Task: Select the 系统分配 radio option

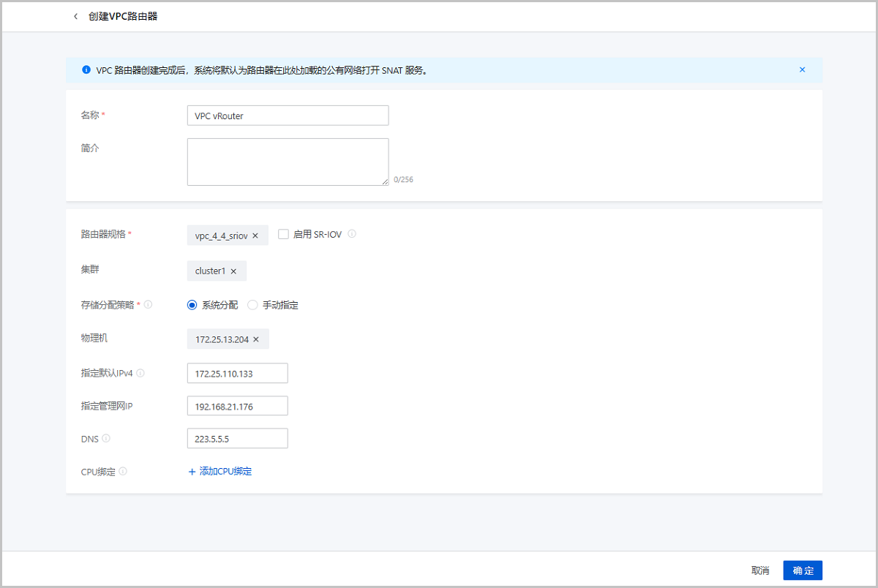Action: coord(192,305)
